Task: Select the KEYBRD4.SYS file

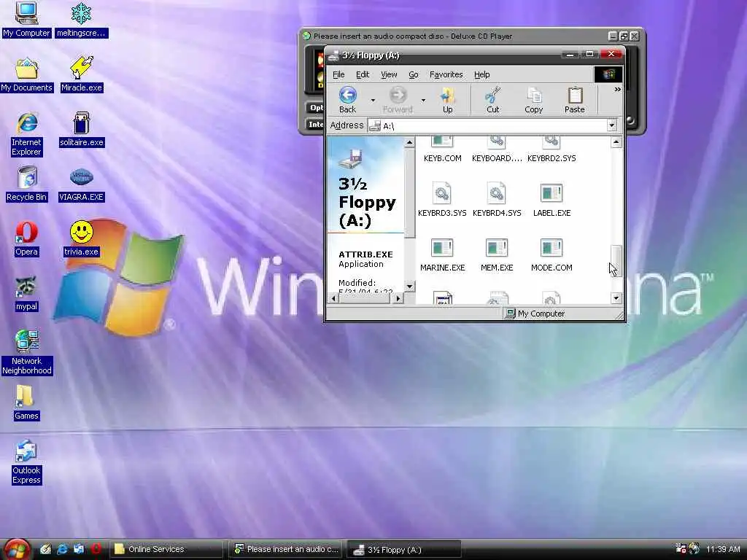Action: [x=497, y=200]
